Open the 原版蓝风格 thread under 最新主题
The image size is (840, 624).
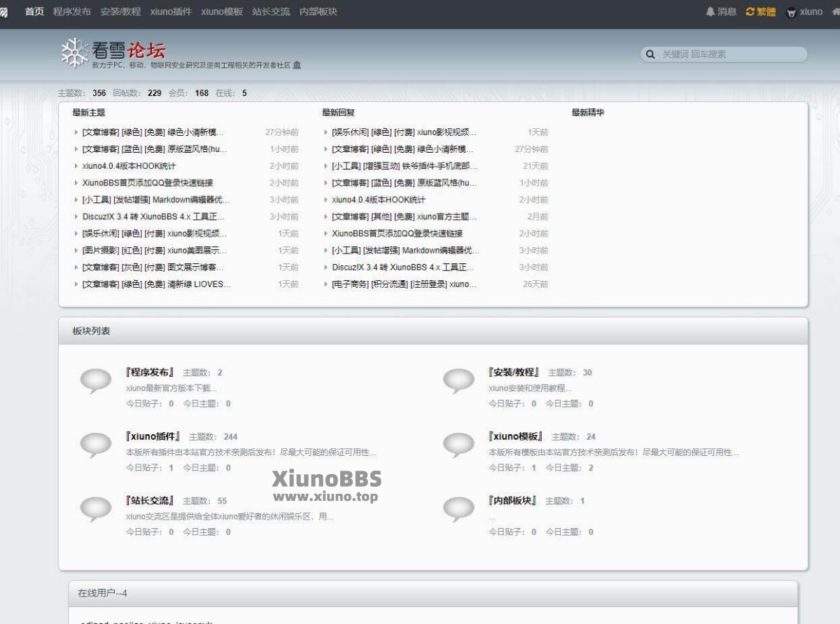pos(155,149)
